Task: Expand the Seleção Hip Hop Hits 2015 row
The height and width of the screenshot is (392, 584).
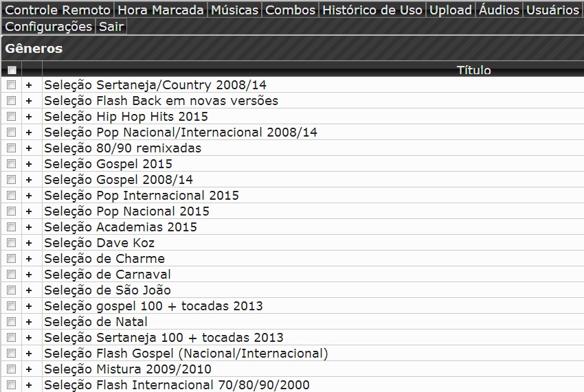Action: 29,117
